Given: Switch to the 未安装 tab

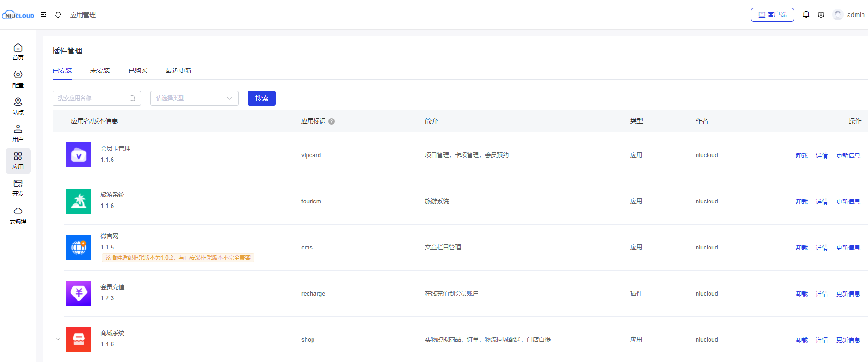Looking at the screenshot, I should (100, 71).
